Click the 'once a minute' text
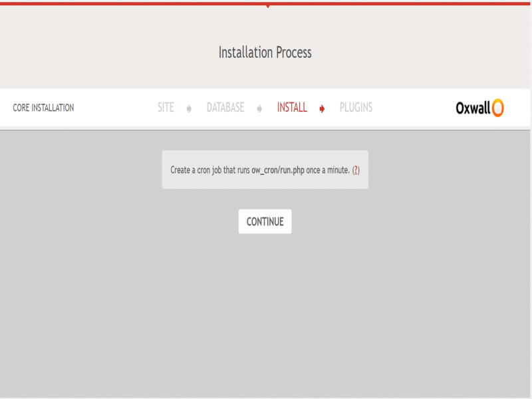This screenshot has width=532, height=399. coord(327,170)
